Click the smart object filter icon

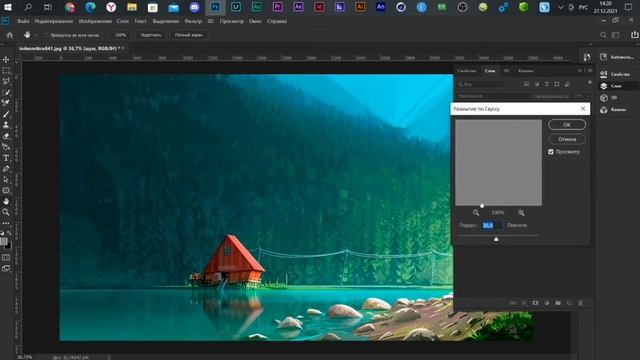[567, 84]
